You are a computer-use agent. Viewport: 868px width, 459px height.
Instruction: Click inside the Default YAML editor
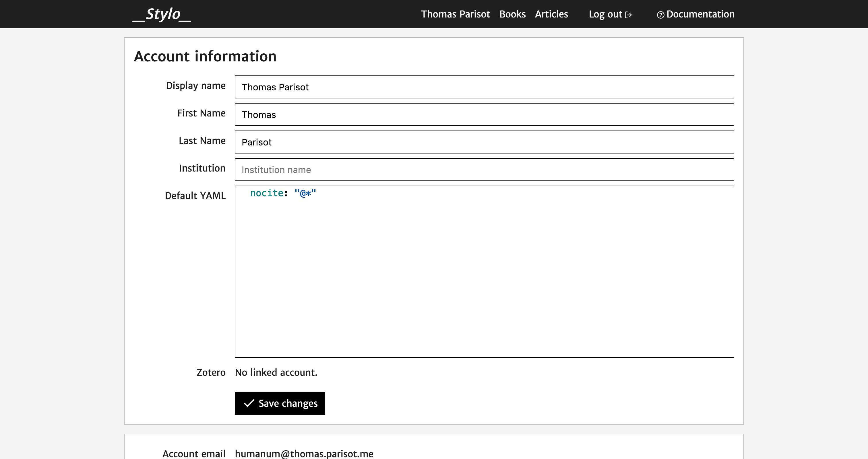484,271
